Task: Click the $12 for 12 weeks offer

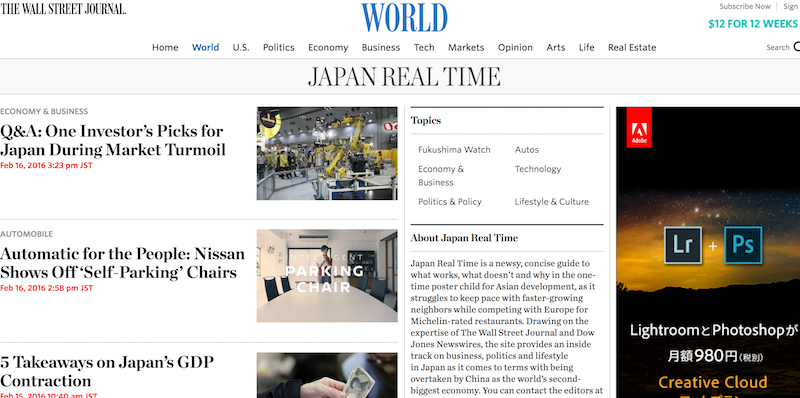Action: click(x=753, y=24)
